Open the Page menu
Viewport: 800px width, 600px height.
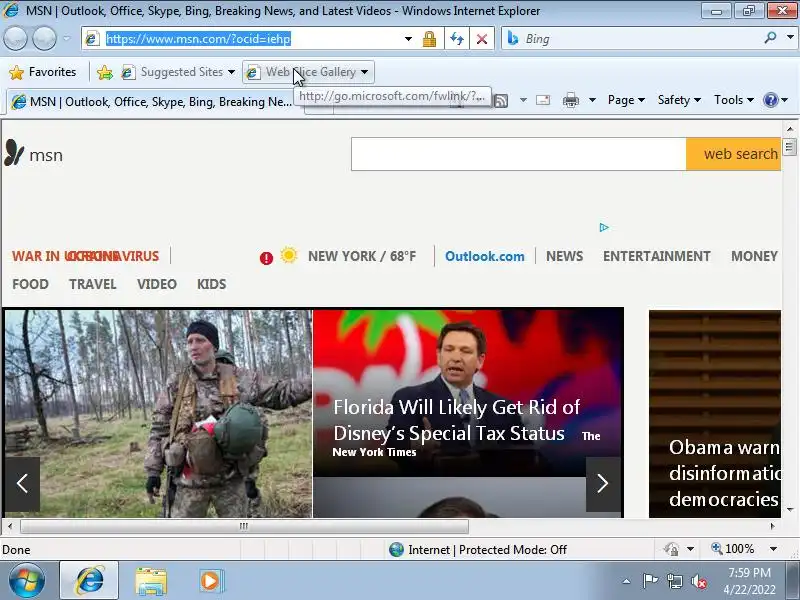point(626,100)
